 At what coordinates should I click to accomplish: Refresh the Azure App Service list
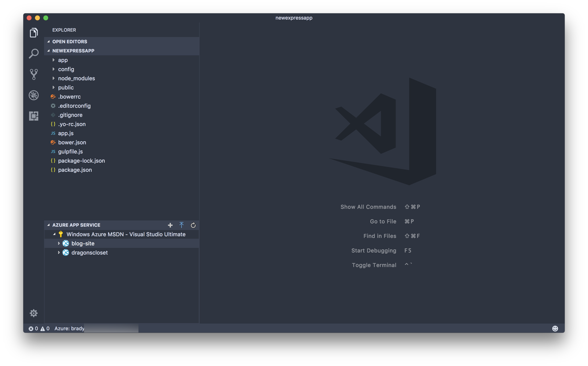[193, 225]
